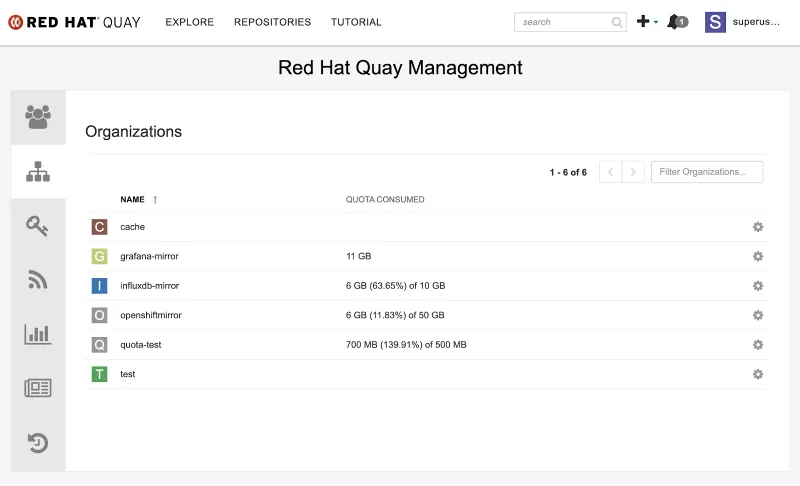The image size is (800, 486).
Task: Open options gear for quota-test organization
Action: tap(758, 345)
